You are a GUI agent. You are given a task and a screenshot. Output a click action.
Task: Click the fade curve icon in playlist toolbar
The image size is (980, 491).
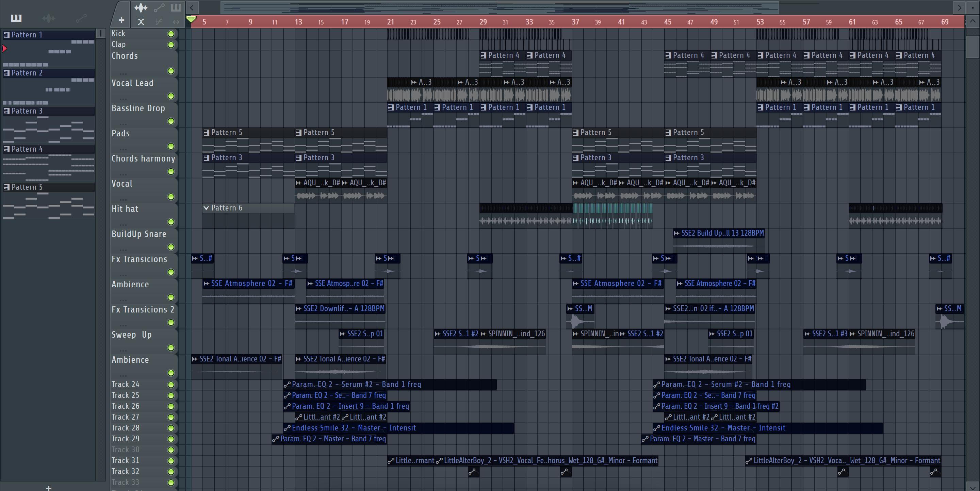[x=159, y=22]
